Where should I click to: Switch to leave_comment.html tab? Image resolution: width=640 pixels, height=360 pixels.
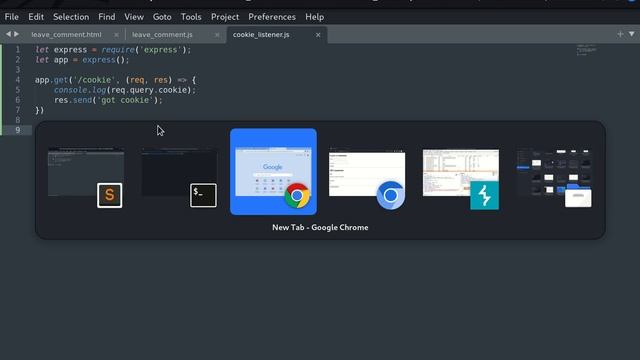pyautogui.click(x=67, y=35)
